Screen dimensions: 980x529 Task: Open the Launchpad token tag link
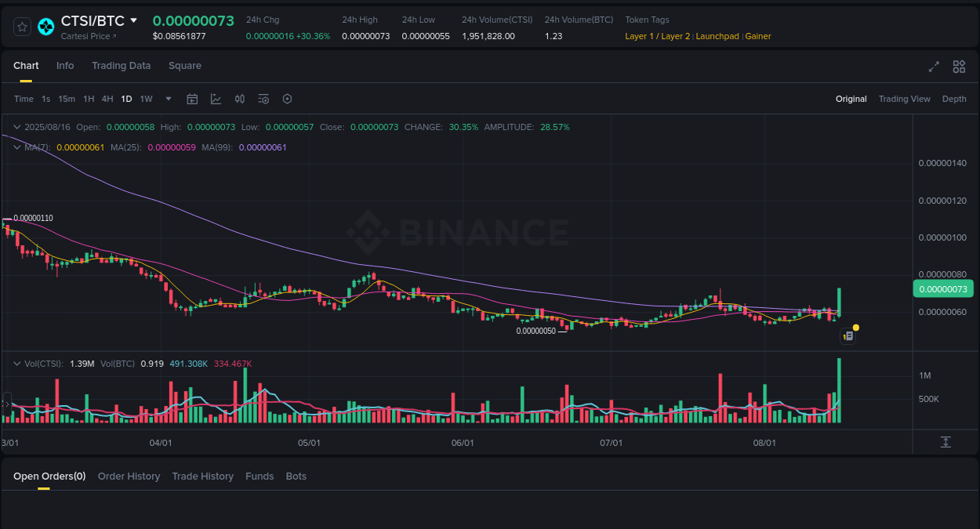point(717,36)
